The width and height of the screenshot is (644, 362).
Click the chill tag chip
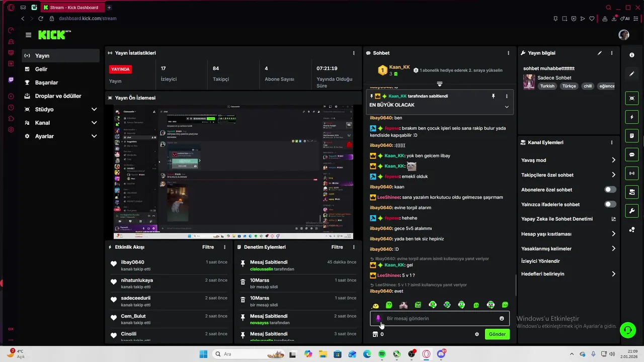tap(587, 86)
